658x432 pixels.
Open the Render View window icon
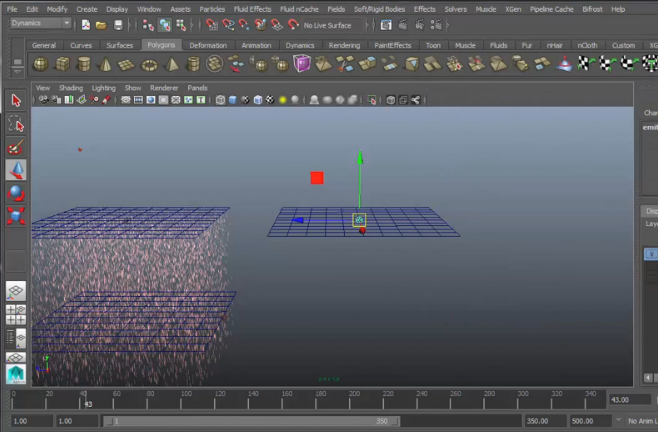[x=386, y=25]
